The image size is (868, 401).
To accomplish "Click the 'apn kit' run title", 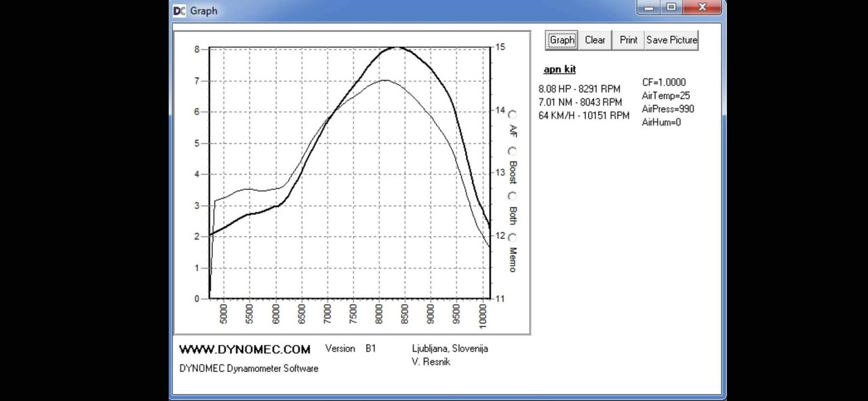I will coord(559,69).
